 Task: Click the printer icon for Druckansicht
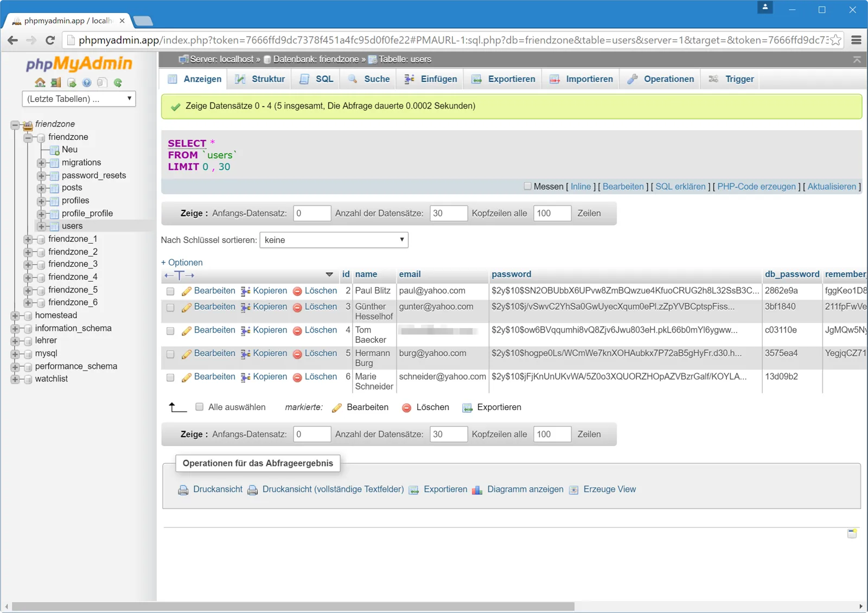(183, 490)
